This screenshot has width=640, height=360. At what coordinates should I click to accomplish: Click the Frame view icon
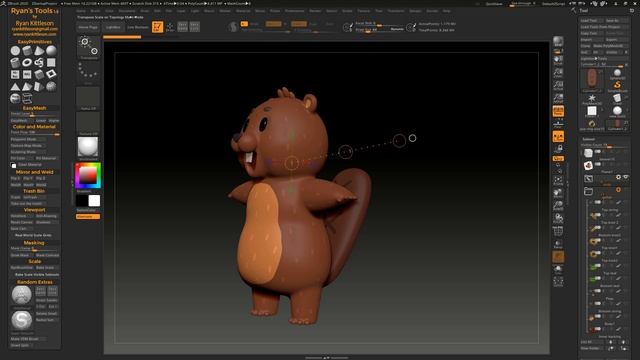coord(558,181)
